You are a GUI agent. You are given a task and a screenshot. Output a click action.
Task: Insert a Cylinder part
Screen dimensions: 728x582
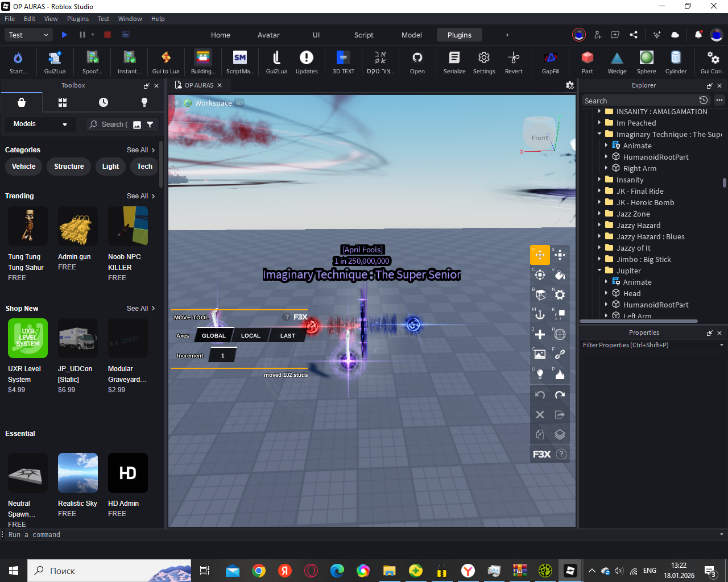tap(676, 61)
